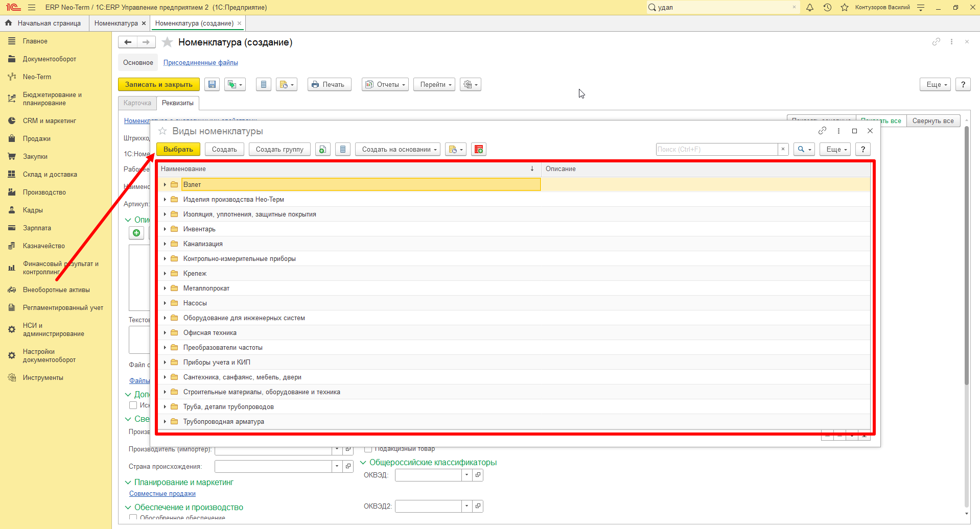Open the Продажи section in the sidebar
This screenshot has height=529, width=980.
tap(36, 139)
